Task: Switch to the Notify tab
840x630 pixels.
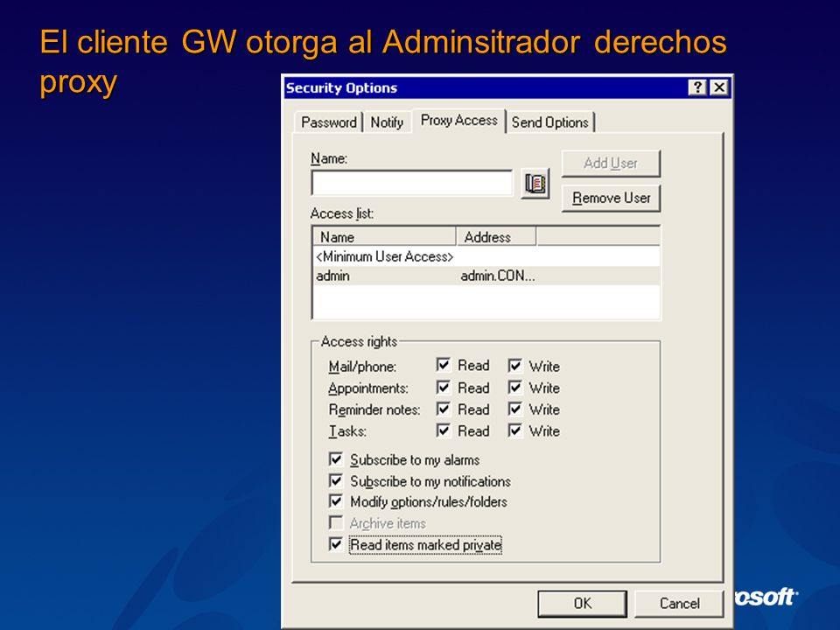Action: point(387,122)
